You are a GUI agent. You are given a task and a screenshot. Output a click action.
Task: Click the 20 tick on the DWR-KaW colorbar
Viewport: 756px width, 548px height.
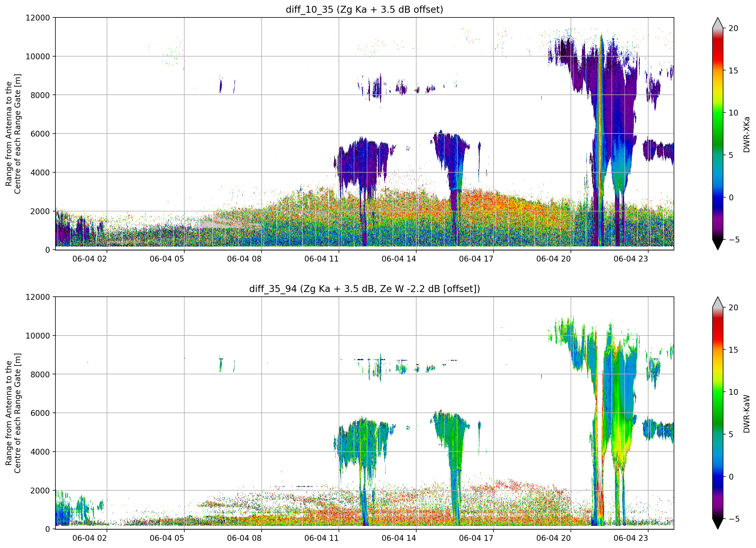[x=733, y=308]
